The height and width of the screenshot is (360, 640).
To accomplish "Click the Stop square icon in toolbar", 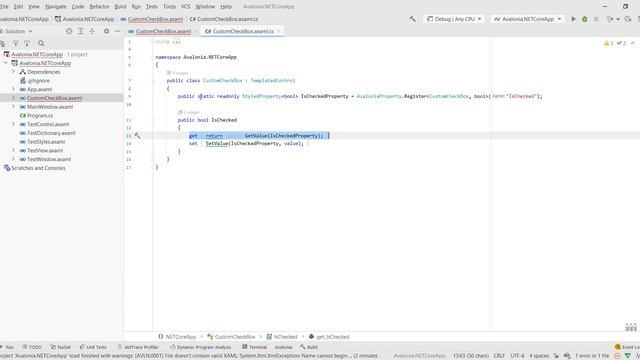I will click(x=596, y=19).
